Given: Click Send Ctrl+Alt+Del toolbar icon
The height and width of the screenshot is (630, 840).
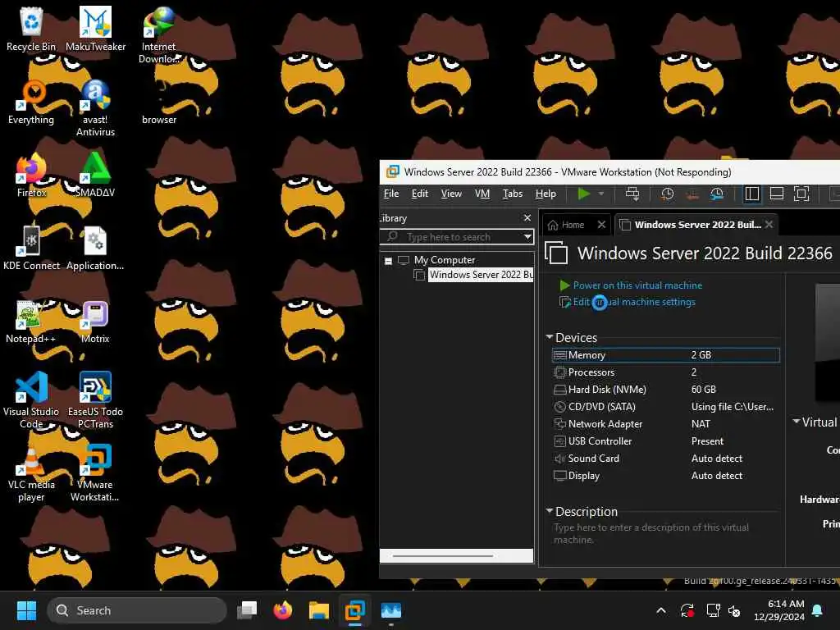Looking at the screenshot, I should [632, 194].
